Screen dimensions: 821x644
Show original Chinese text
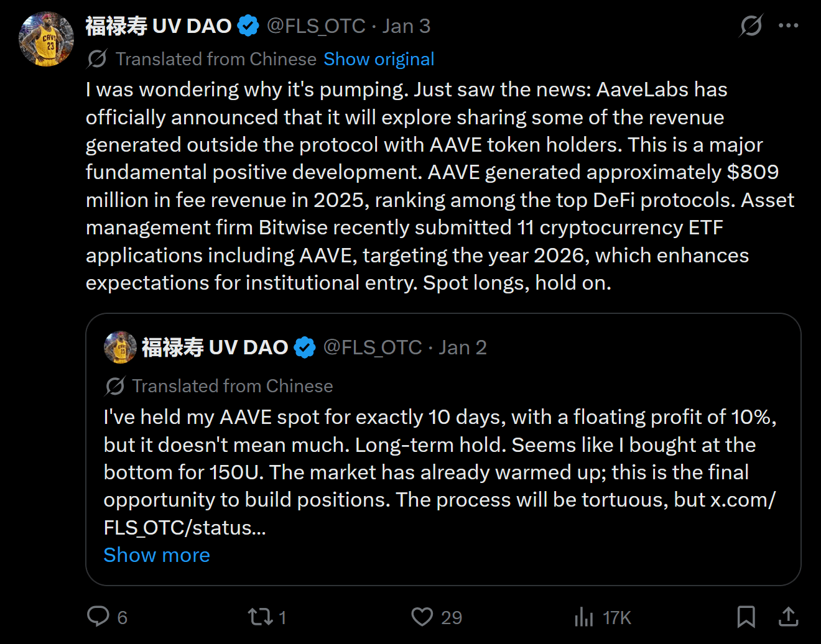[x=379, y=59]
